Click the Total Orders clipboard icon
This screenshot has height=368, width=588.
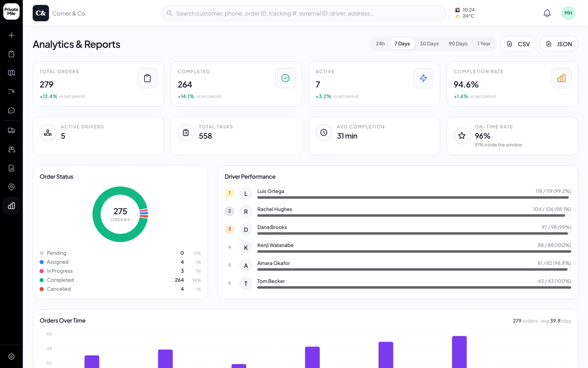pyautogui.click(x=147, y=78)
